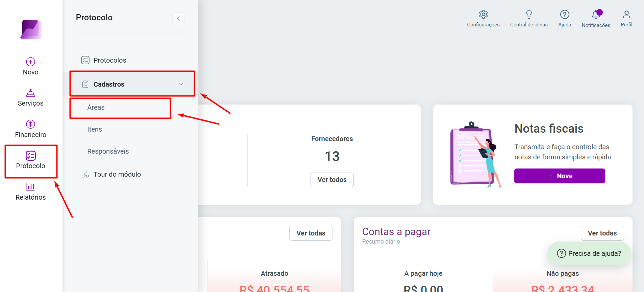Open the Protocolos menu item
This screenshot has width=644, height=292.
tap(110, 60)
